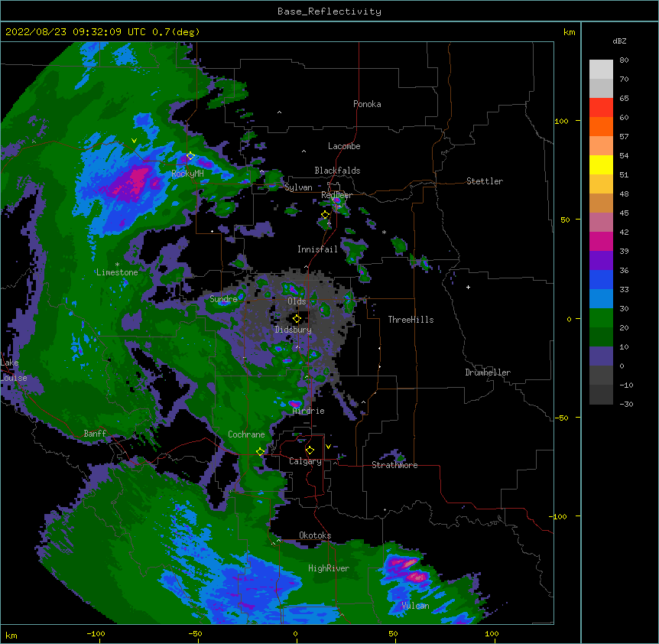Click the magenta 42 dBZ legend swatch
Screen dimensions: 659x644
pos(601,241)
